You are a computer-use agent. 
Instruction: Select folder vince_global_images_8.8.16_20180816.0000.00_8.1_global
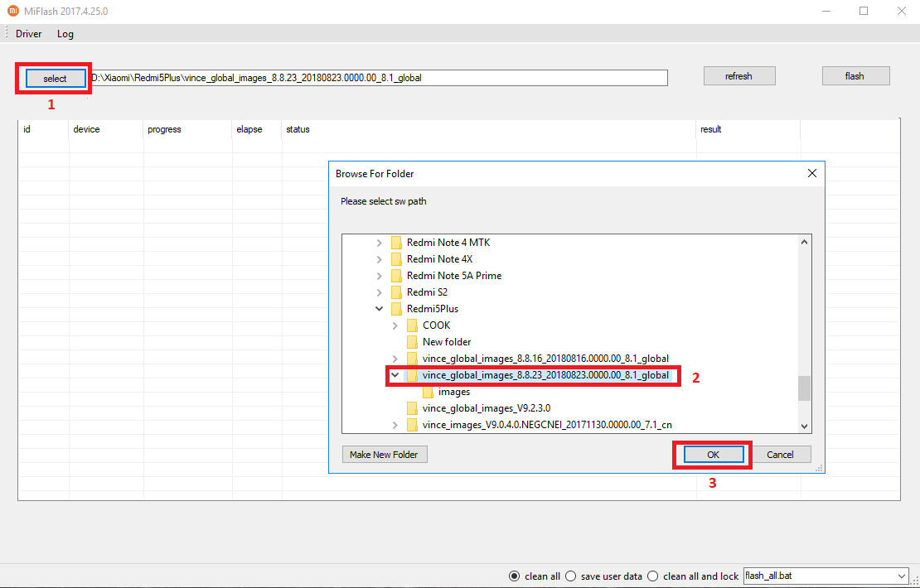(x=545, y=359)
